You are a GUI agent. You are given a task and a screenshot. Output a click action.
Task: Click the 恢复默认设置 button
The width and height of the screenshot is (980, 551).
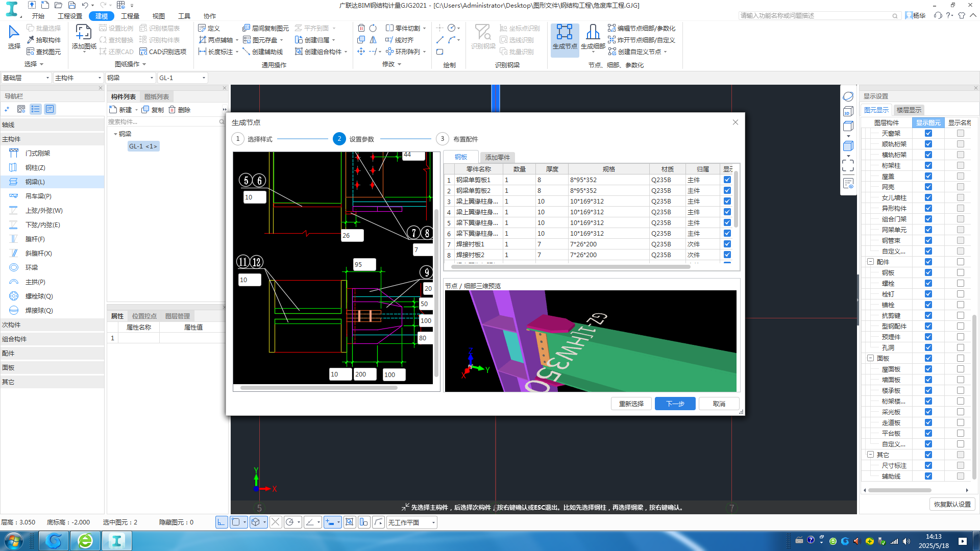pyautogui.click(x=952, y=504)
